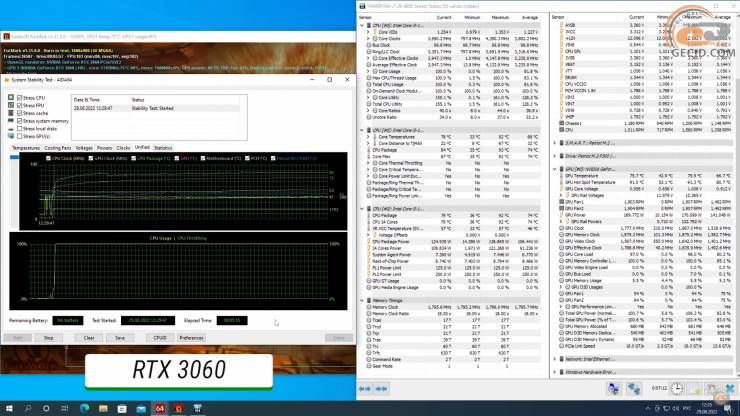The image size is (740, 416).
Task: Click Save button in stability test
Action: click(120, 338)
